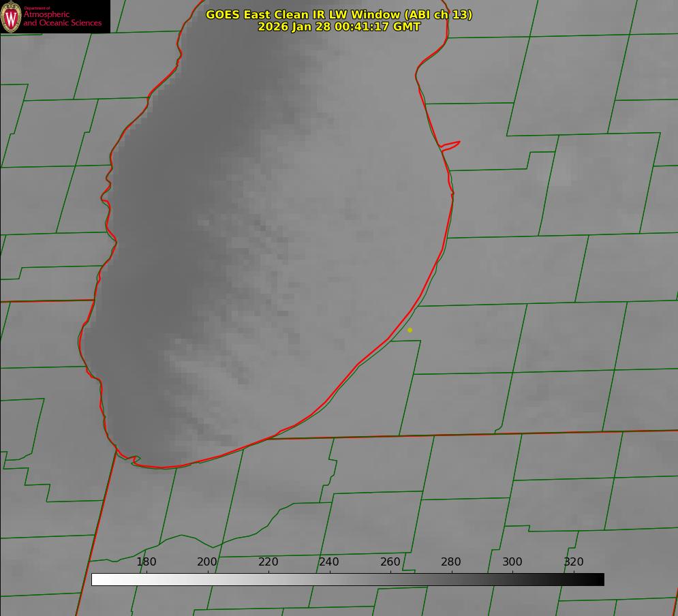Click the GOES East Clean IR title
Screen dimensions: 678x616
[x=339, y=14]
